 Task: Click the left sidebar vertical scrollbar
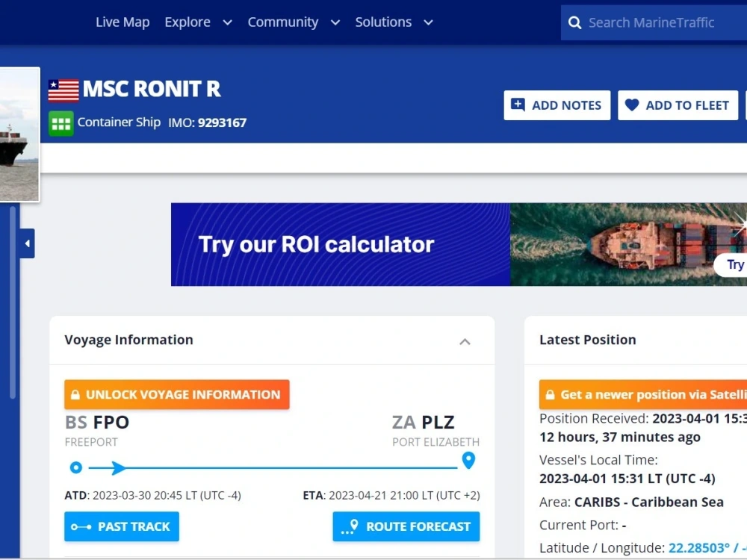click(13, 303)
